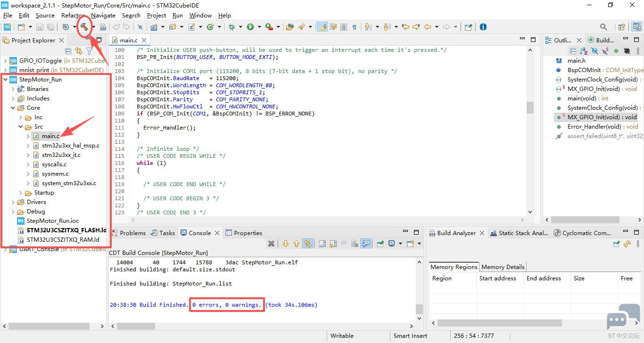This screenshot has width=644, height=343.
Task: Expand the Inc folder
Action: (20, 117)
